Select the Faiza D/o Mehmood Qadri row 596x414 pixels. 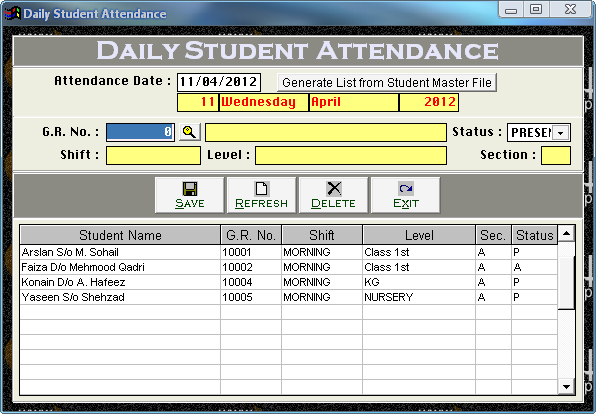point(288,267)
